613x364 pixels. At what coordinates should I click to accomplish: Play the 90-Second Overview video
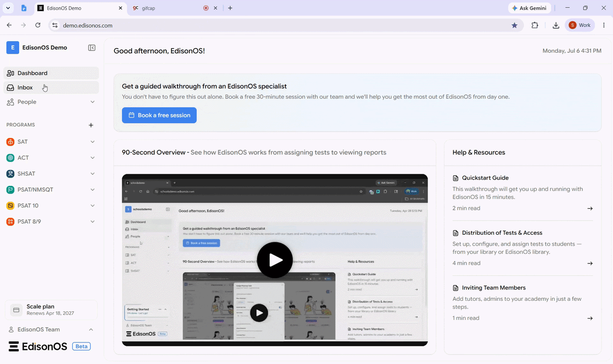(275, 260)
